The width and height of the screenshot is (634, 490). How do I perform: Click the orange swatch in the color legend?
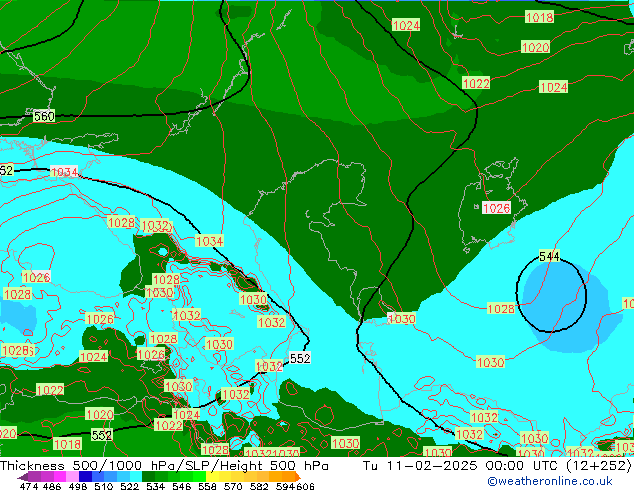coord(280,477)
